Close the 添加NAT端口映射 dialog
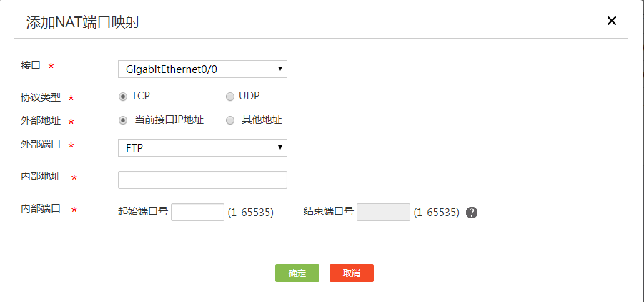644x302 pixels. [612, 21]
